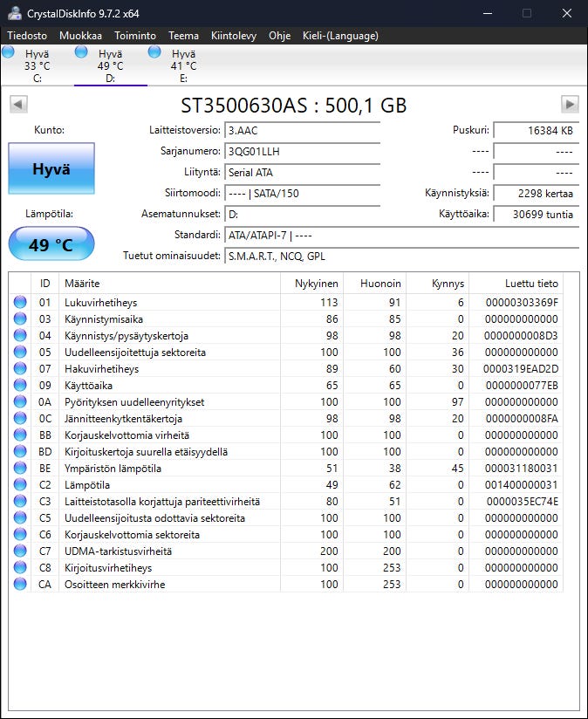Click the status orb for Lämpötila attribute row
Screen dimensions: 588x719
20,485
